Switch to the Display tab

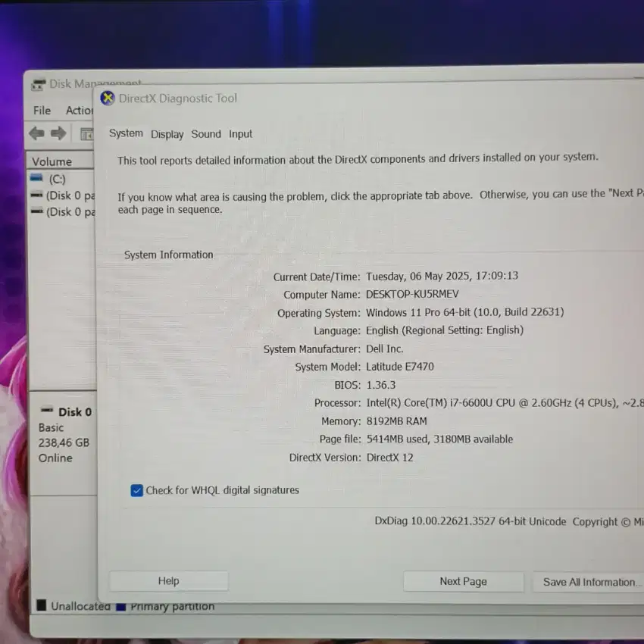[167, 134]
